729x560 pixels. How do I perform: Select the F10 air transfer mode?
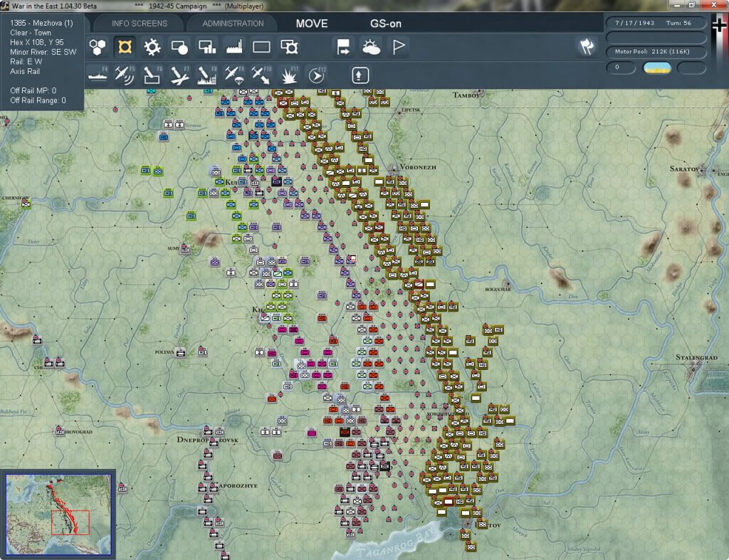tap(261, 75)
